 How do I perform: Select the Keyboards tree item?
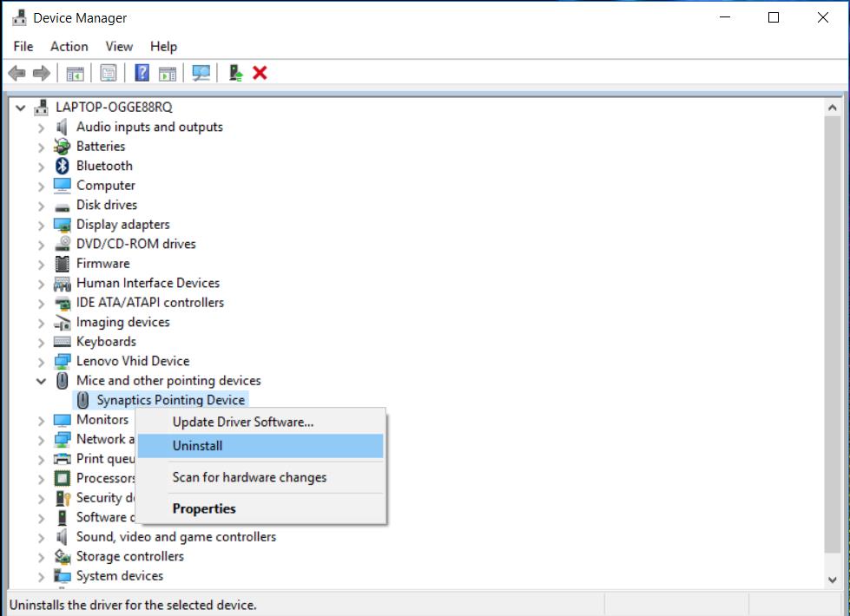point(106,342)
